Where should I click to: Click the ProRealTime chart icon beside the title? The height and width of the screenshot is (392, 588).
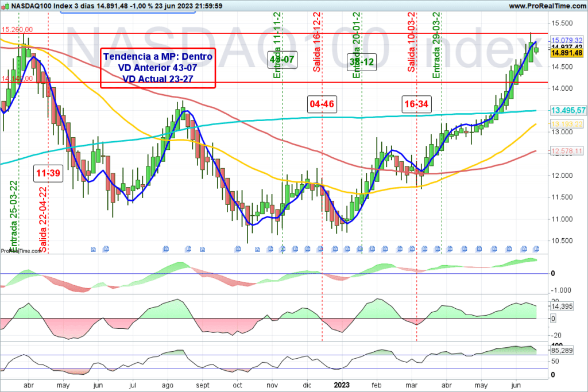(x=5, y=6)
